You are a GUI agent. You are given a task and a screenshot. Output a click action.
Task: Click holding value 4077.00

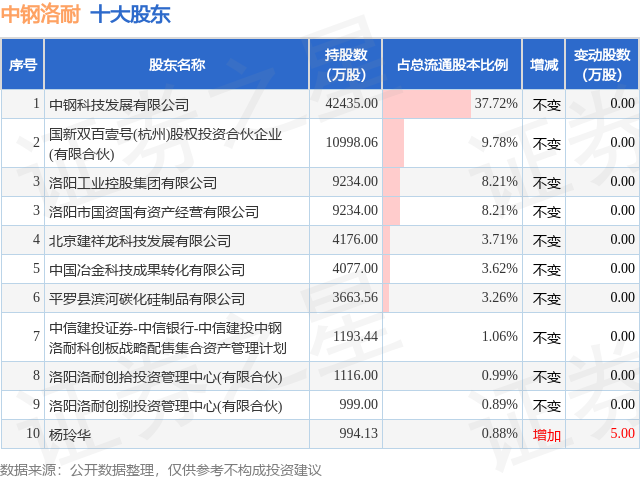coord(355,268)
